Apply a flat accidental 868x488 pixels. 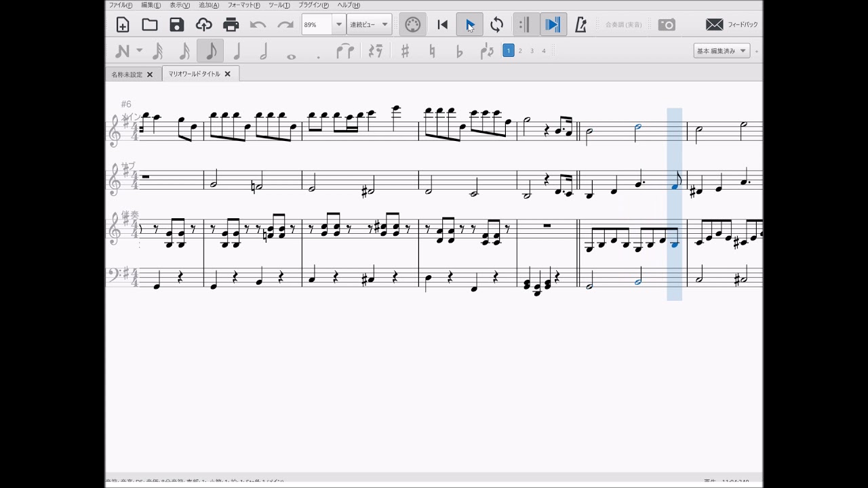click(x=459, y=51)
